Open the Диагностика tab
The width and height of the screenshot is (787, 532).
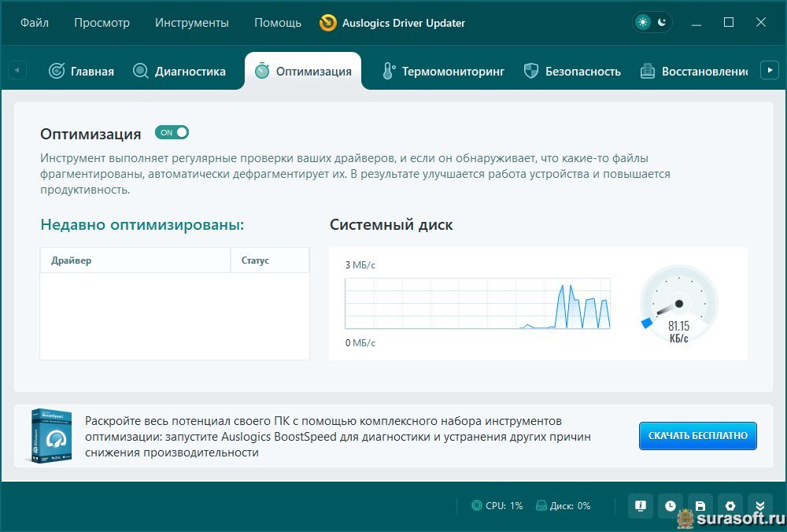179,72
